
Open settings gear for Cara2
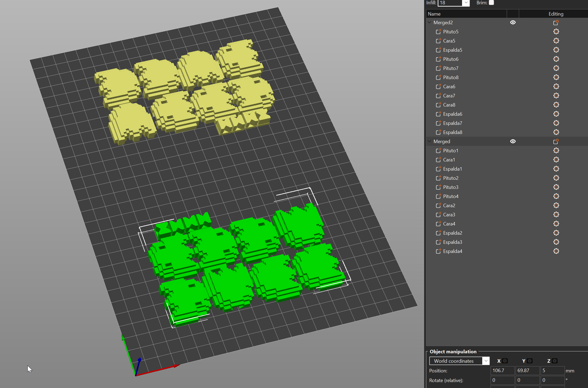pos(556,205)
